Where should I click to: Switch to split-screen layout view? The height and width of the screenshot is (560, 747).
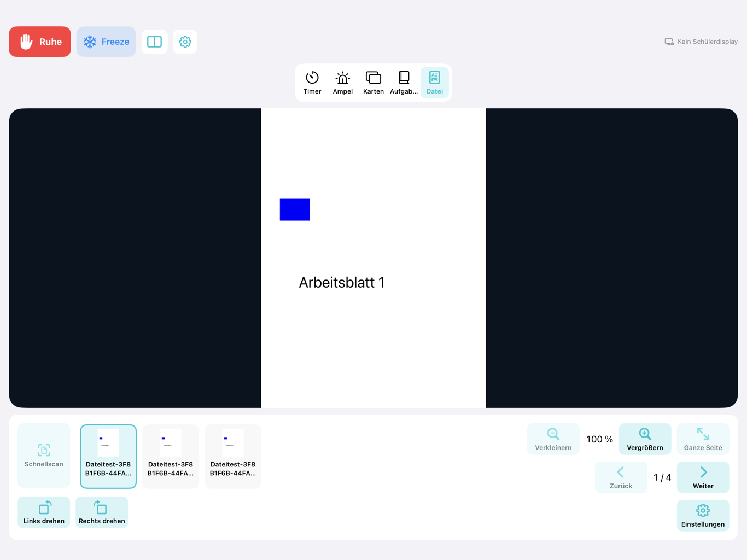(x=154, y=42)
